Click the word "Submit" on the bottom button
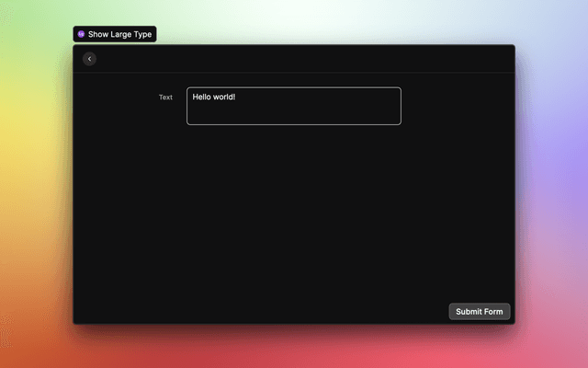Image resolution: width=588 pixels, height=368 pixels. coord(469,312)
